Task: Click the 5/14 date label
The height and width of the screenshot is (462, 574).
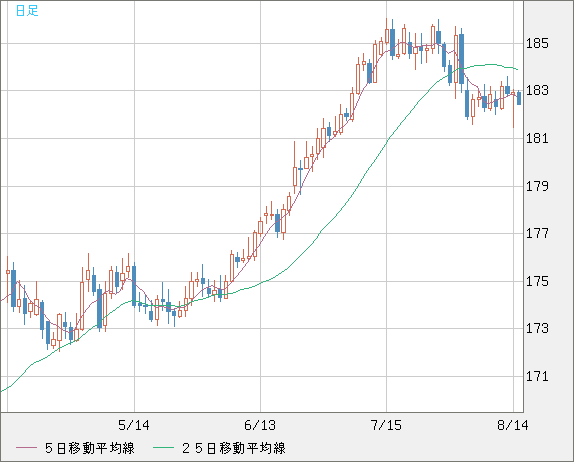Action: tap(134, 425)
